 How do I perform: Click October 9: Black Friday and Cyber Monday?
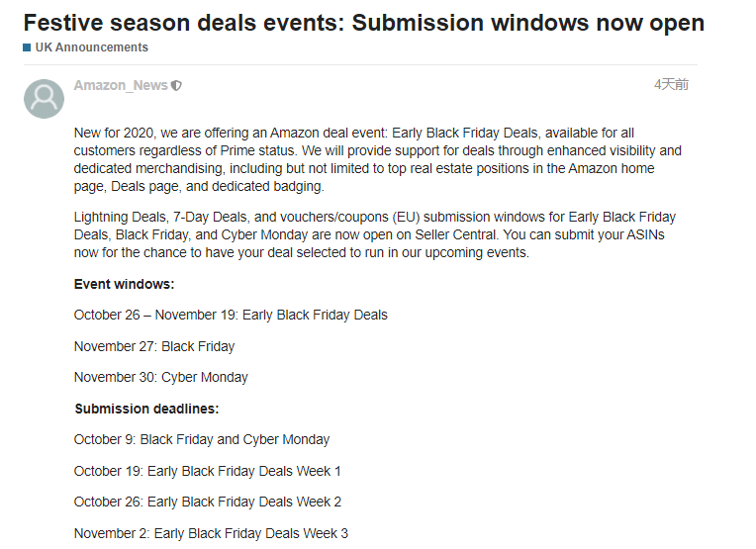tap(202, 439)
